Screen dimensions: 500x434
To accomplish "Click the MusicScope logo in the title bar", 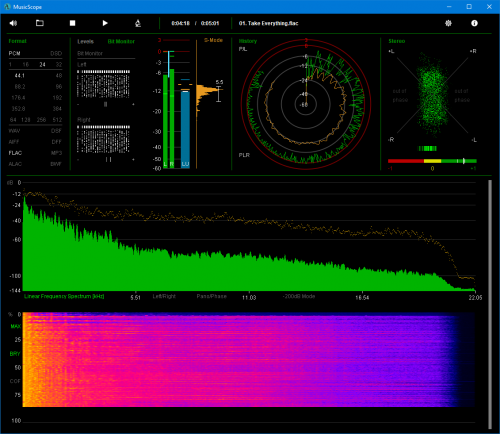I will coord(7,7).
